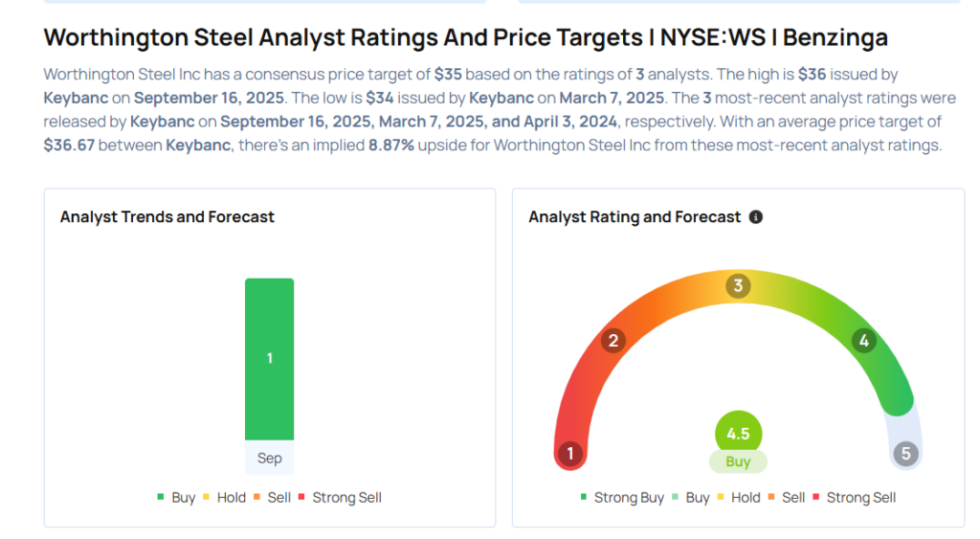Toggle Hold series in Analyst Trends legend
Image resolution: width=980 pixels, height=539 pixels.
[225, 498]
